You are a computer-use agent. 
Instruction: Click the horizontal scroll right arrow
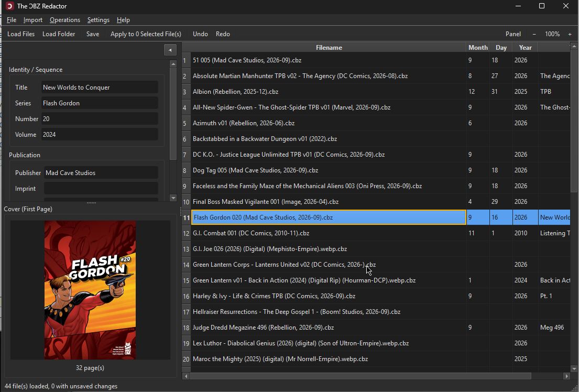(x=566, y=376)
